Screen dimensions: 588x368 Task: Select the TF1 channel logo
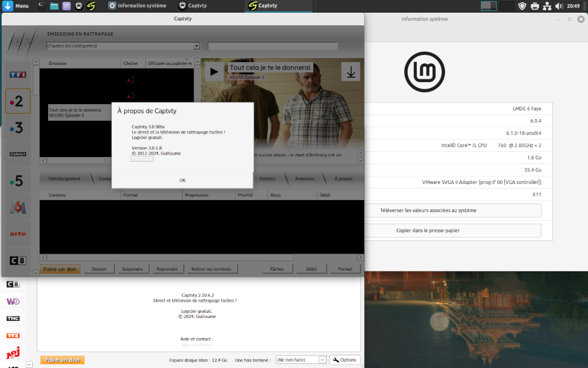click(x=18, y=74)
